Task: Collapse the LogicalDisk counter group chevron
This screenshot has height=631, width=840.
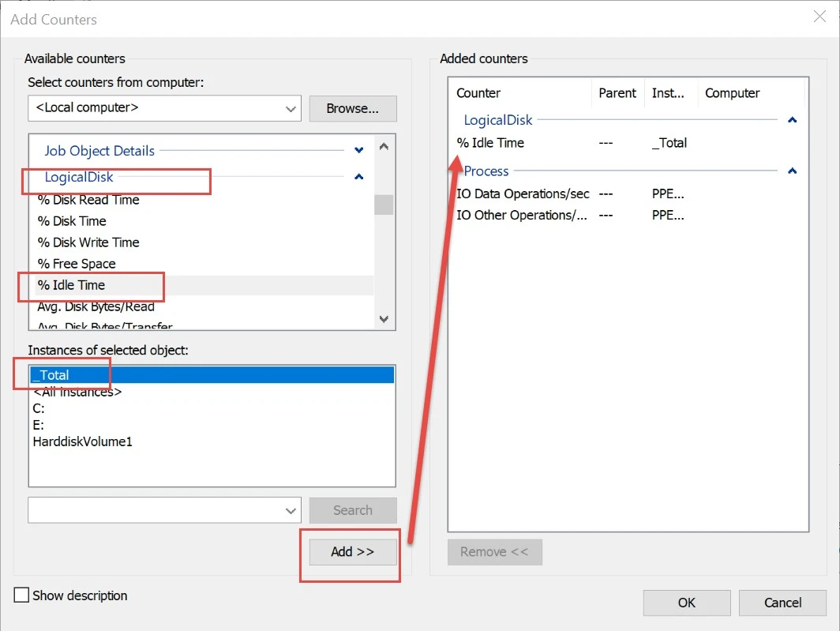Action: [359, 177]
